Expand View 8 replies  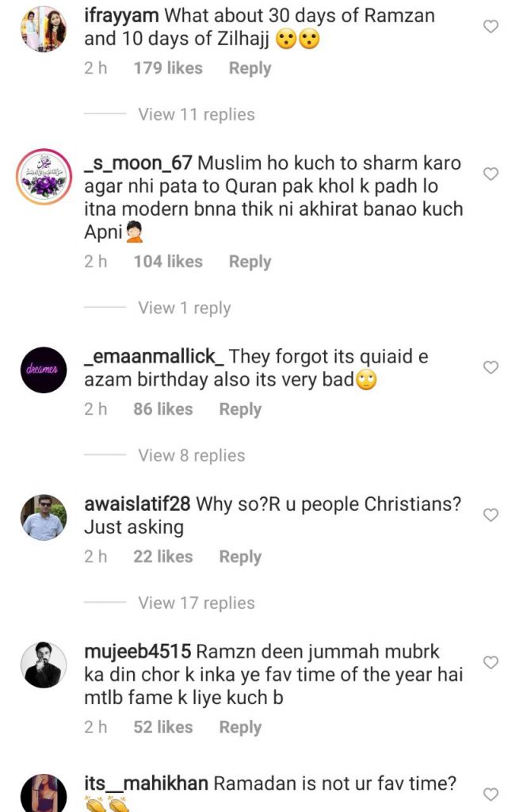pyautogui.click(x=192, y=455)
